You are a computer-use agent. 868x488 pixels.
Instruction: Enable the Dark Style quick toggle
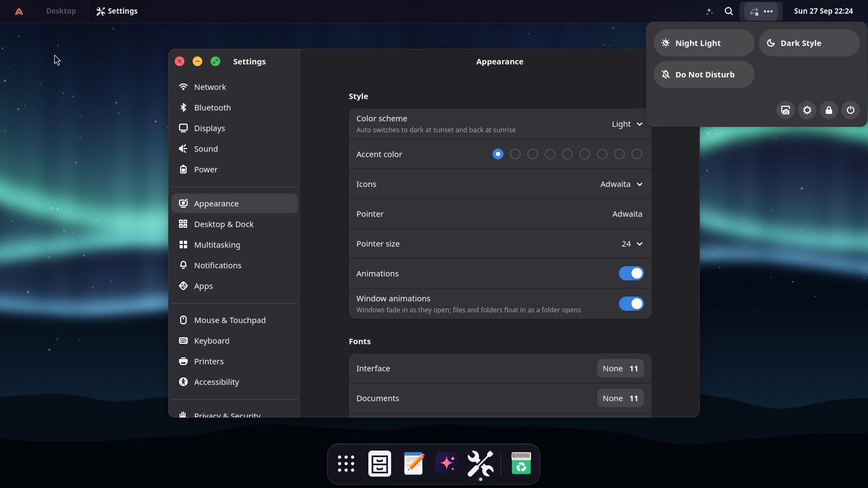809,43
